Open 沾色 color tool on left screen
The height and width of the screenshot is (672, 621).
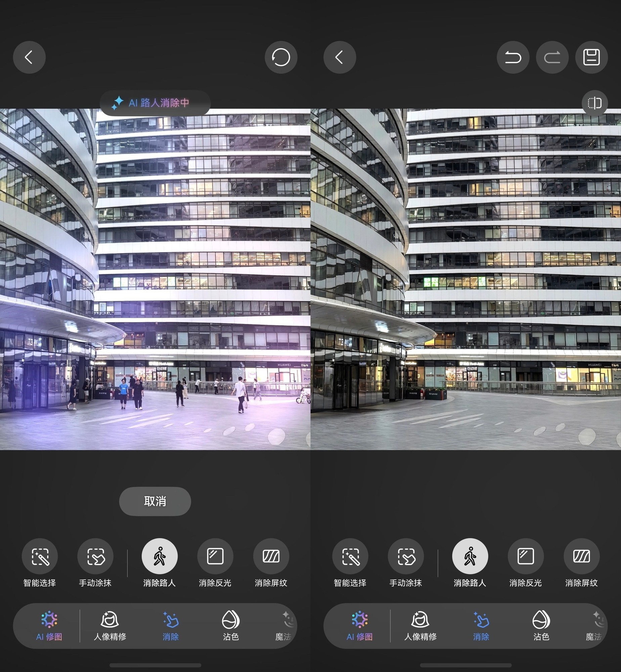tap(231, 626)
